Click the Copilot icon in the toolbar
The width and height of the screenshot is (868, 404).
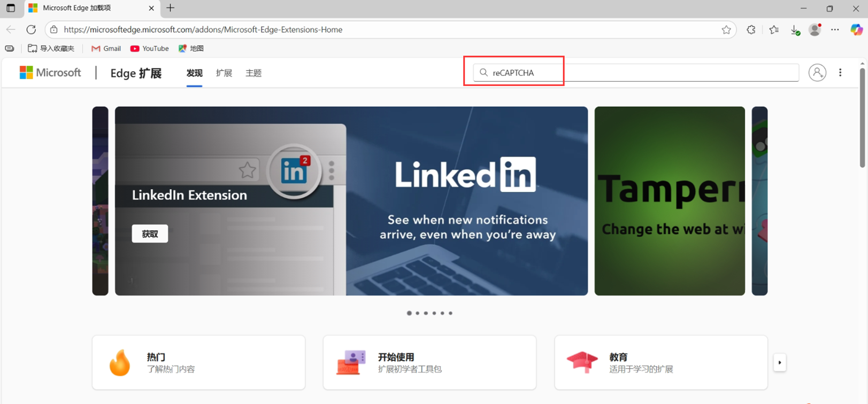pos(856,30)
